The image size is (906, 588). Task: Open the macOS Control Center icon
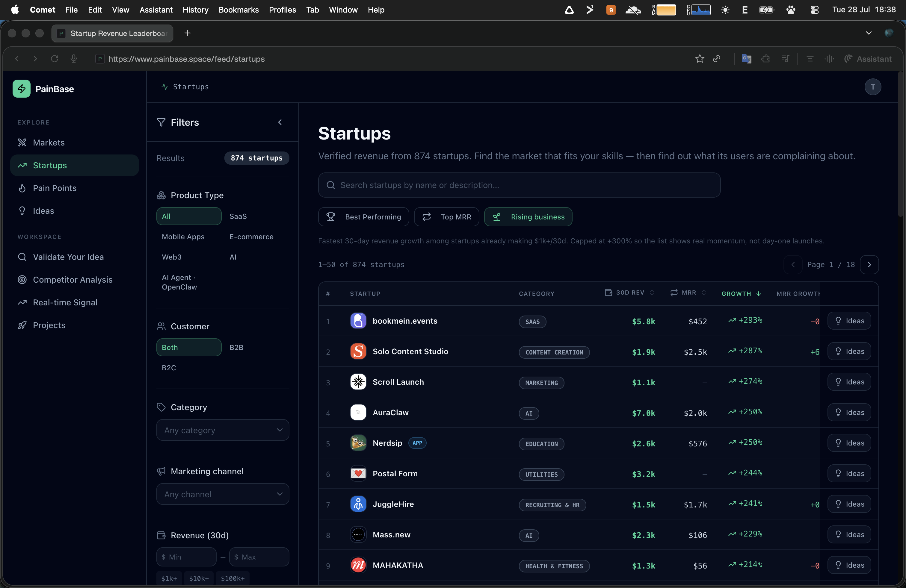(814, 10)
